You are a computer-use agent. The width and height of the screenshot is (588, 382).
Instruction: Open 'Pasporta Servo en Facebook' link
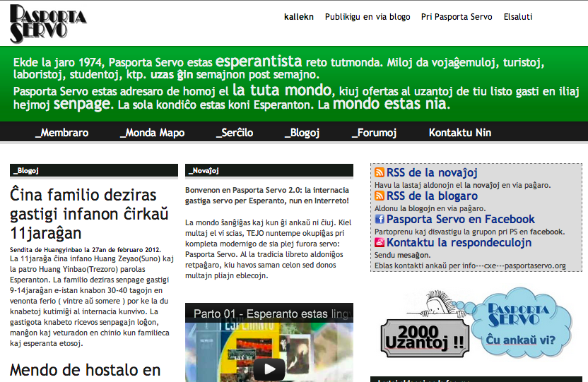tap(461, 219)
